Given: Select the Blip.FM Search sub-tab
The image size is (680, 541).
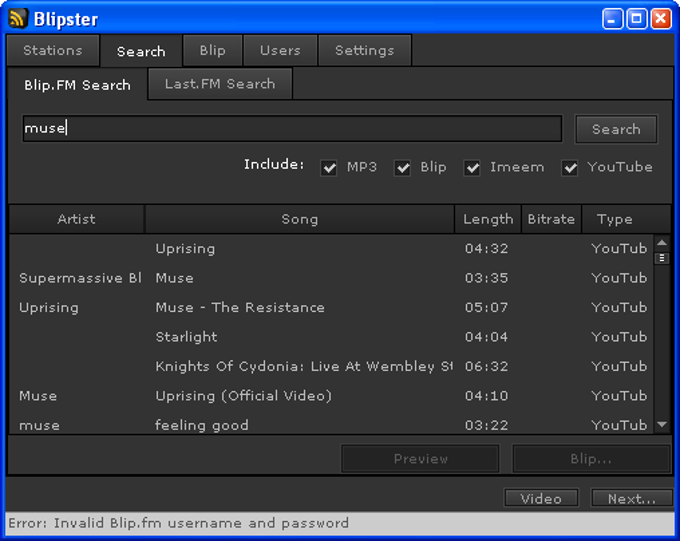Looking at the screenshot, I should (x=77, y=85).
